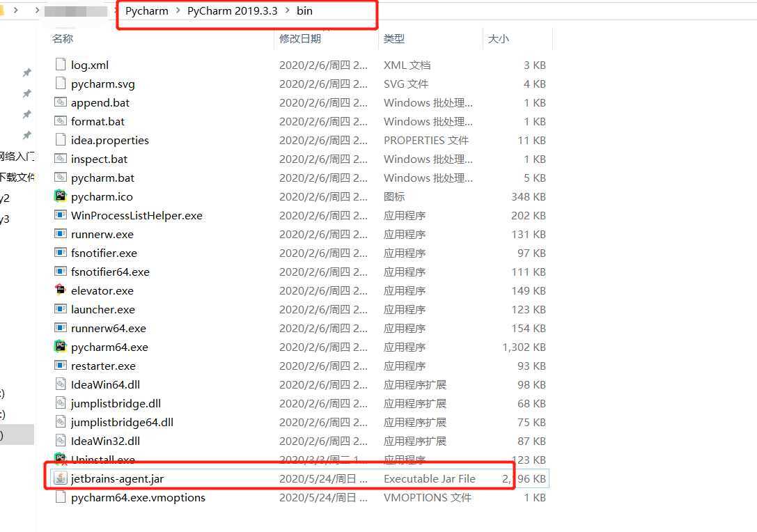Click the IdeaWin32.dll file icon
This screenshot has width=757, height=532.
click(x=61, y=441)
